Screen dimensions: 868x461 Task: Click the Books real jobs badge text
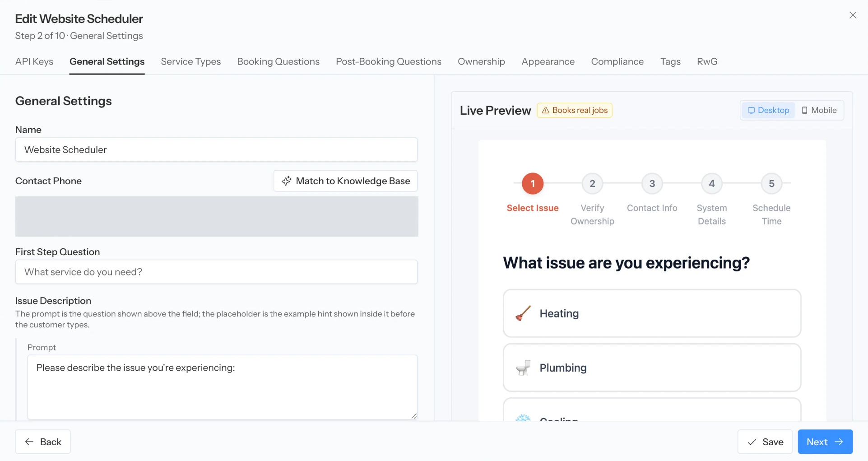tap(580, 110)
